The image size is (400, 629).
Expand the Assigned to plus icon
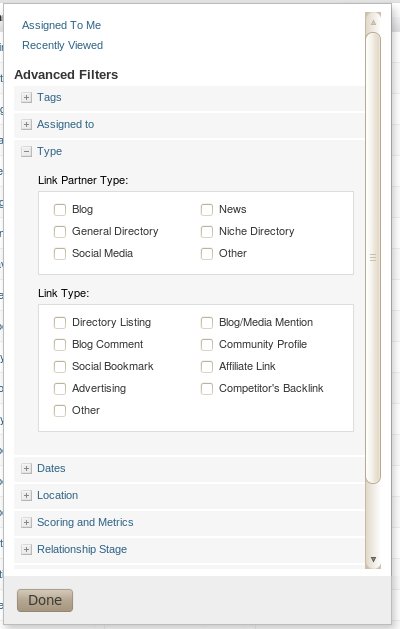(26, 124)
